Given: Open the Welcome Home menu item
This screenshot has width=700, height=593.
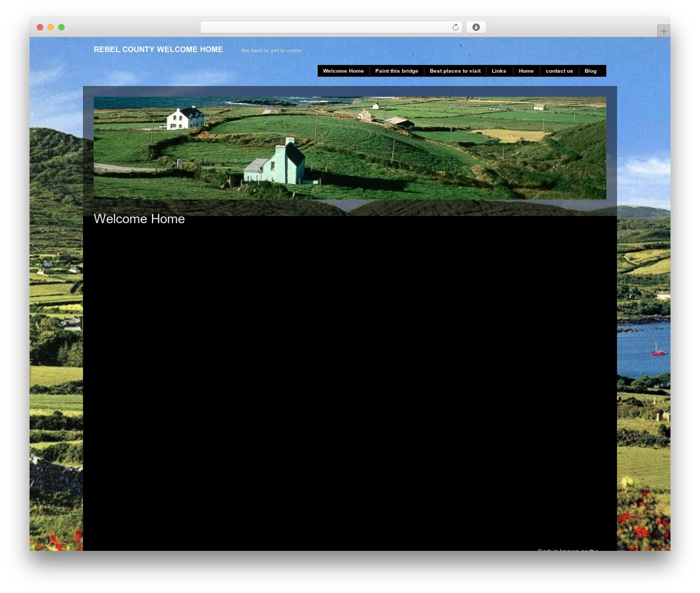Looking at the screenshot, I should tap(343, 71).
